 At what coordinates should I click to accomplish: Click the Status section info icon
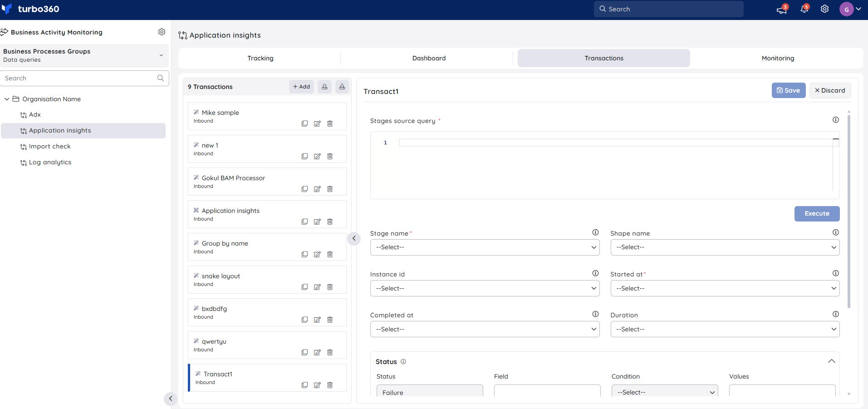coord(403,362)
